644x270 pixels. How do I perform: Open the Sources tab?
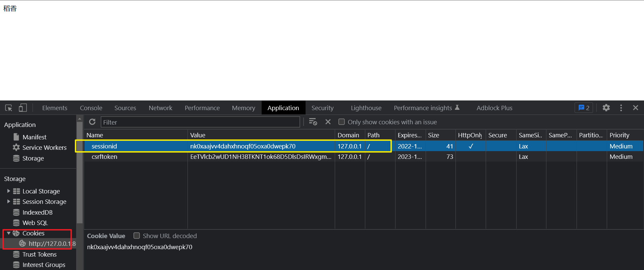(x=125, y=108)
